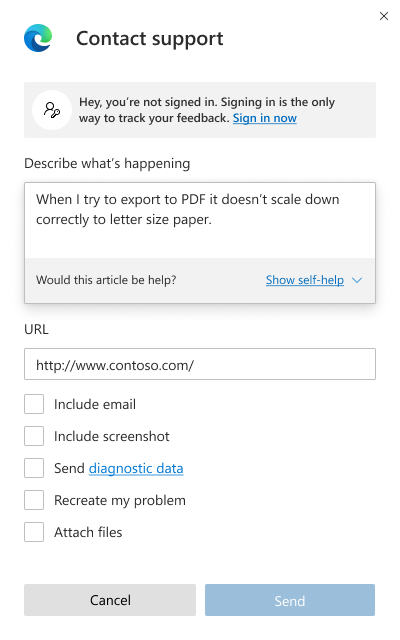Click the Cancel button
400x640 pixels.
click(x=110, y=600)
